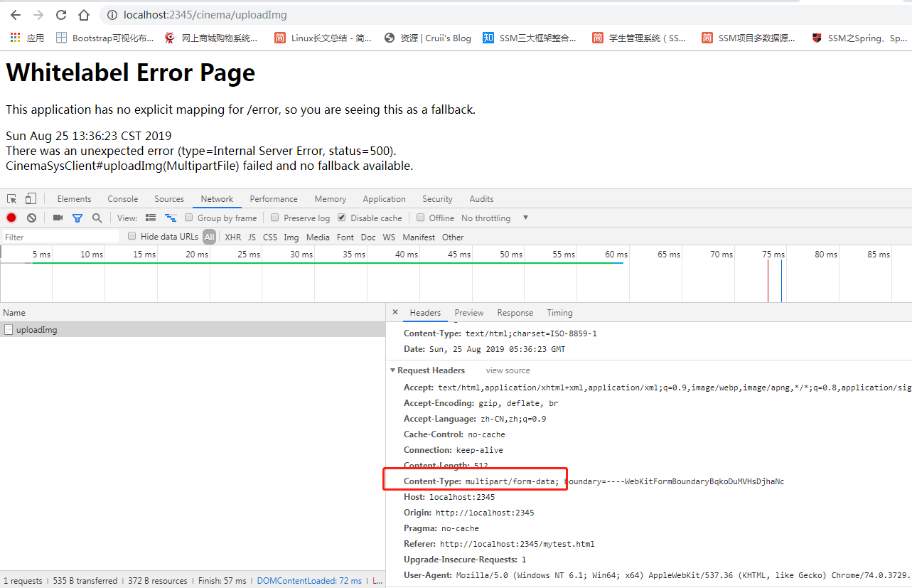Open the Audits panel
Screen dimensions: 912x588
coord(481,199)
